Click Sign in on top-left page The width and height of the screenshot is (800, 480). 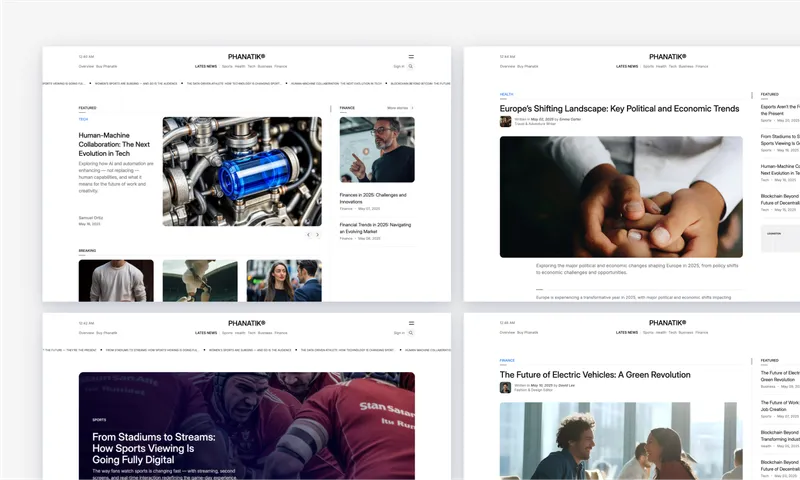click(399, 66)
